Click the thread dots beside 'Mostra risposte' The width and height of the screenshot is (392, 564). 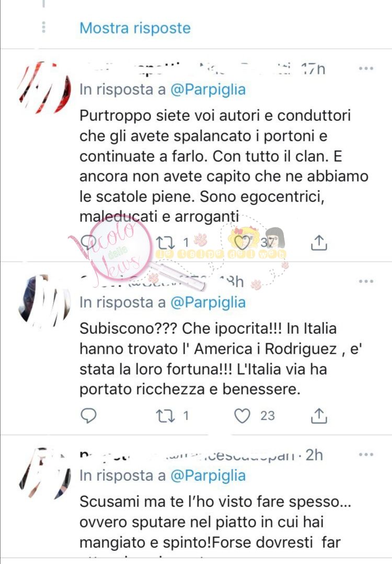pos(43,27)
